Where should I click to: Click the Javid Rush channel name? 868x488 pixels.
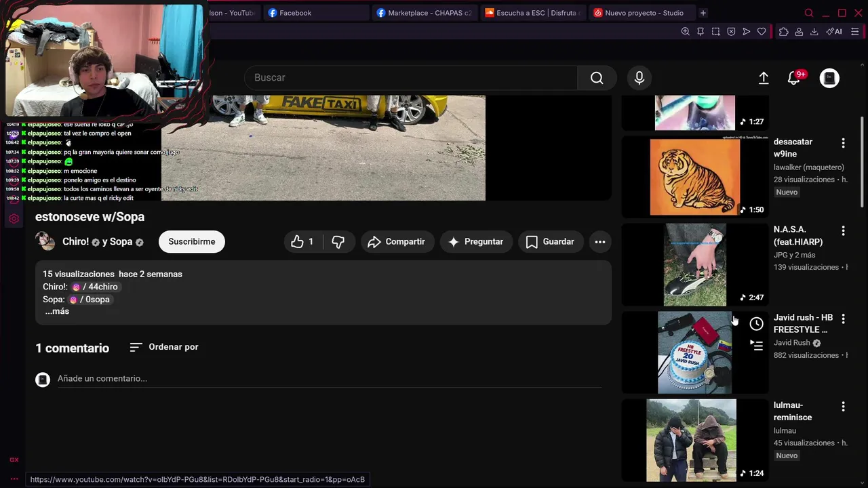tap(792, 343)
